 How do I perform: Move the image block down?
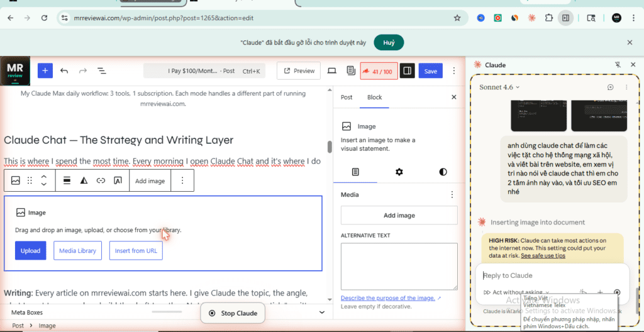pos(44,184)
